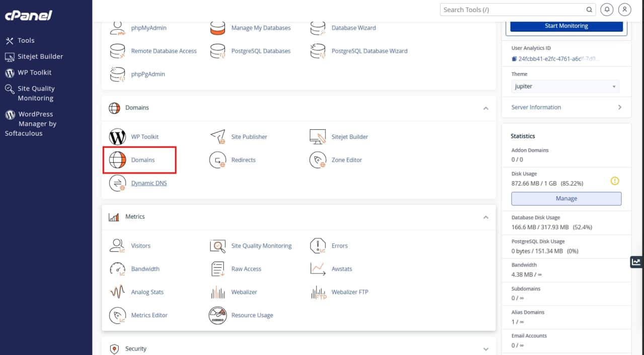Viewport: 644px width, 355px height.
Task: Click the Domains section header title
Action: (137, 108)
